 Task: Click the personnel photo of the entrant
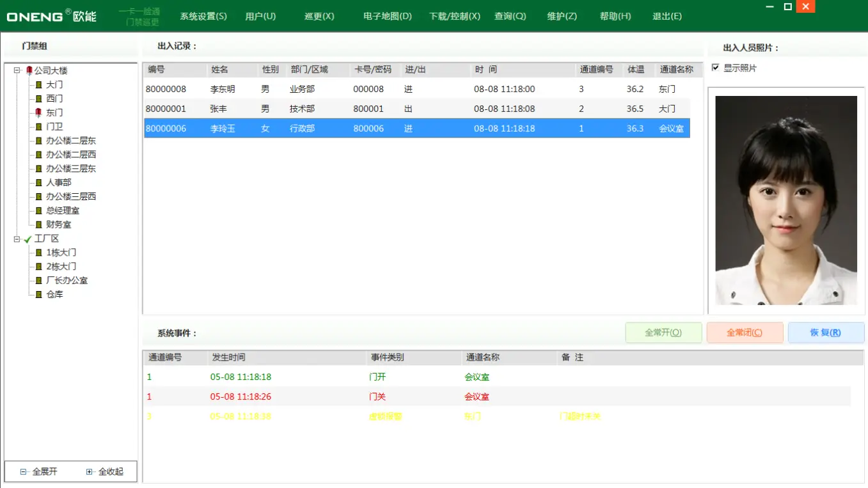785,200
